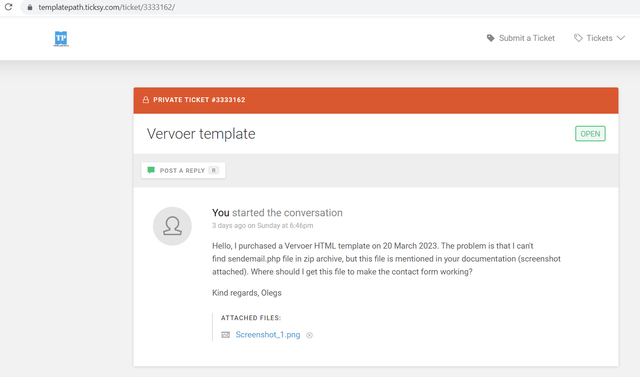Click the Attached Files label
640x377 pixels.
pos(251,318)
